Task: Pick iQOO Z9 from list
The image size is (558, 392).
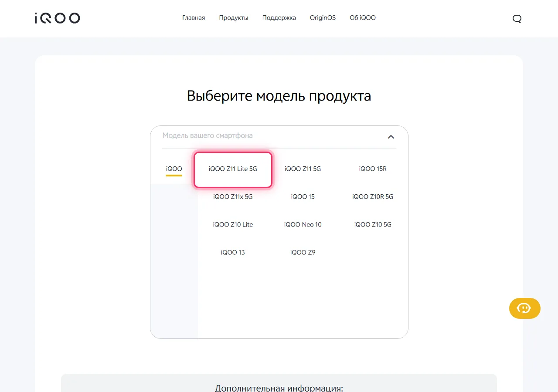Action: click(x=303, y=253)
